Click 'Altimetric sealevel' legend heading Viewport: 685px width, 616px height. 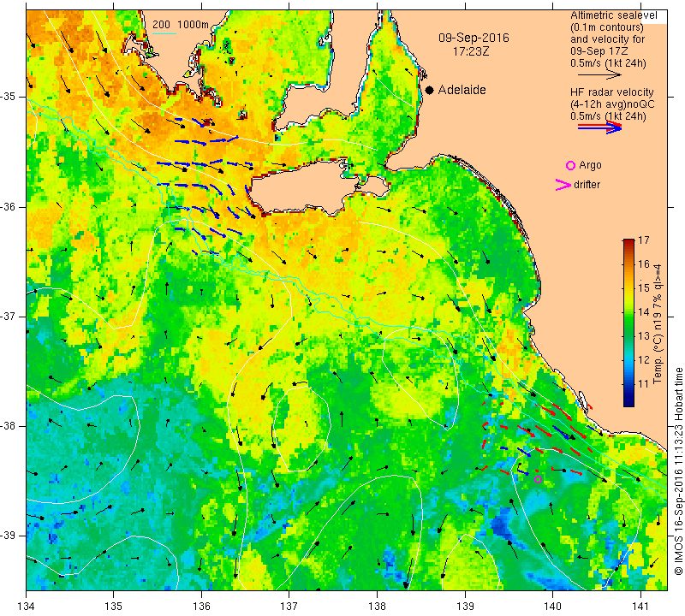(613, 15)
